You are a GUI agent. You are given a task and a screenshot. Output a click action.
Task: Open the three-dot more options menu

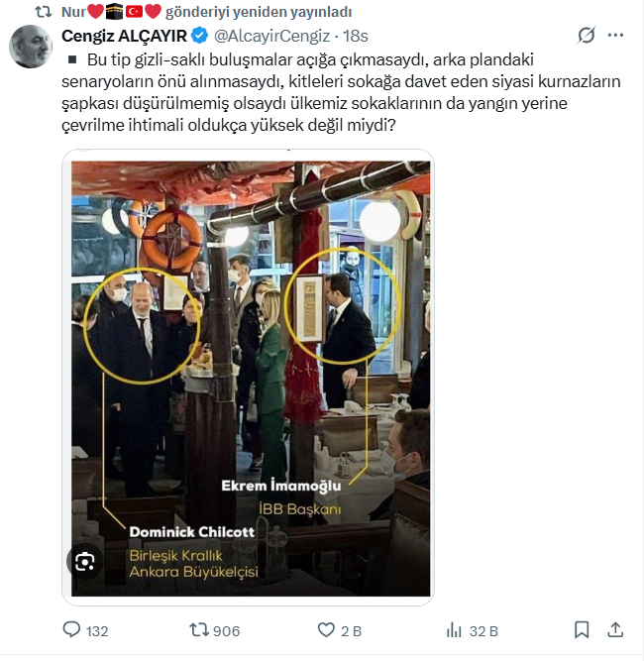pyautogui.click(x=615, y=36)
